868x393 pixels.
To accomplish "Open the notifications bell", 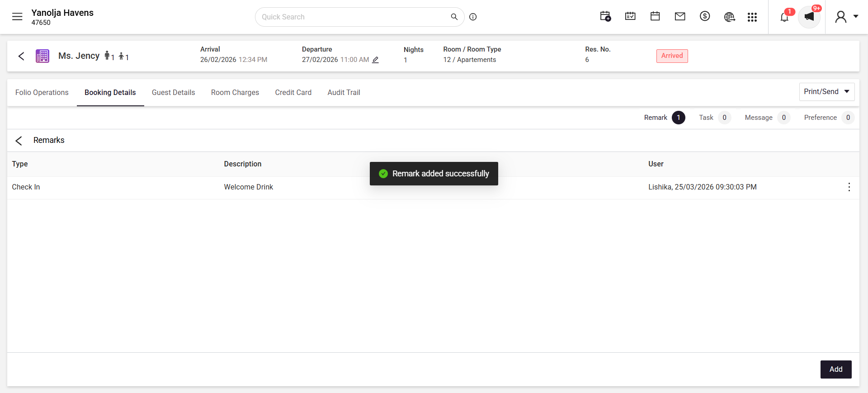I will point(785,17).
